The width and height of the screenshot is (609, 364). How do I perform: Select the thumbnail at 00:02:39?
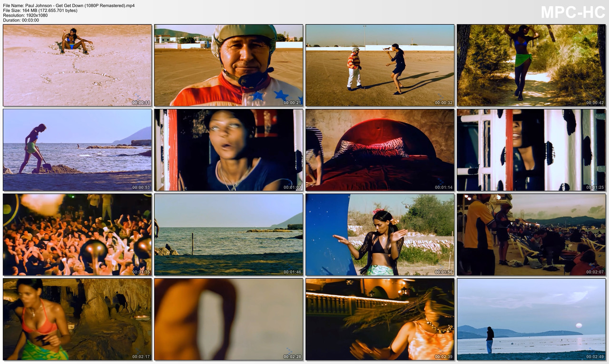380,319
